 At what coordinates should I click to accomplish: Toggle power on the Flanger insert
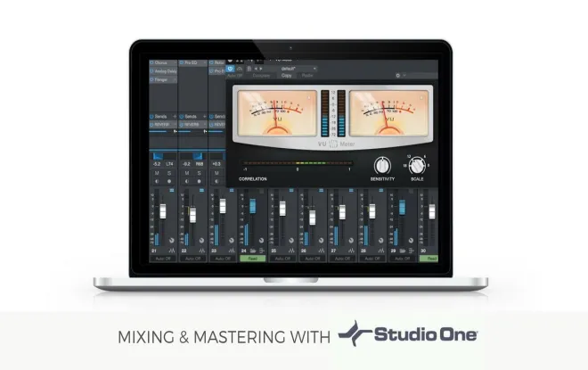point(151,79)
